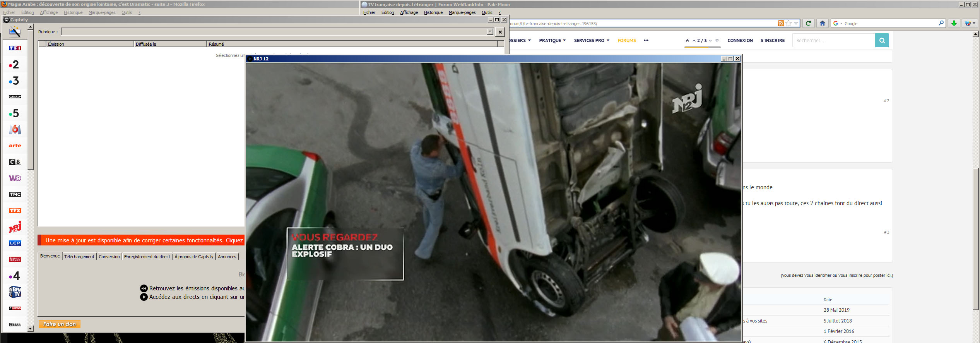The height and width of the screenshot is (343, 980).
Task: Open the Google search engine selector
Action: 838,23
